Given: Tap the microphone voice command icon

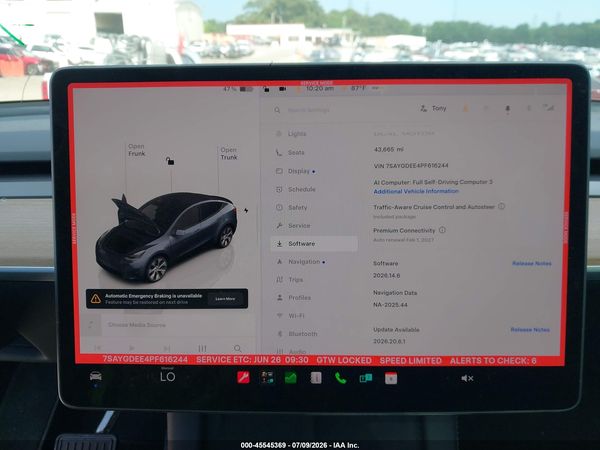Looking at the screenshot, I should [x=507, y=109].
